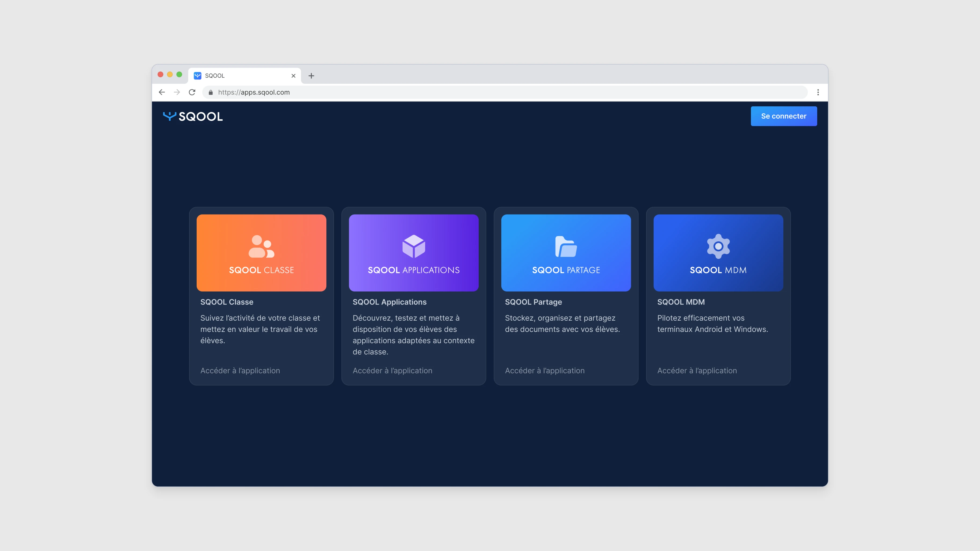Open a new tab with the plus button
Viewport: 980px width, 551px height.
(311, 75)
